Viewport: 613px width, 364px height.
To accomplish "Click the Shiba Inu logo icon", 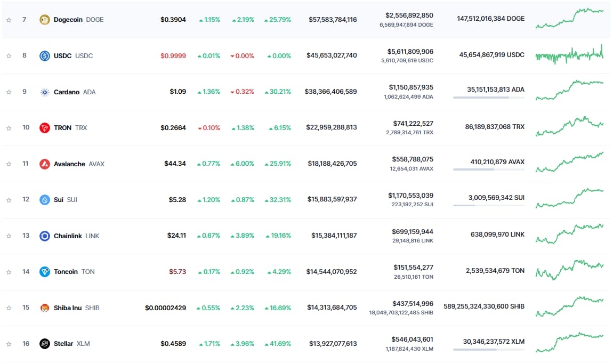I will (45, 308).
